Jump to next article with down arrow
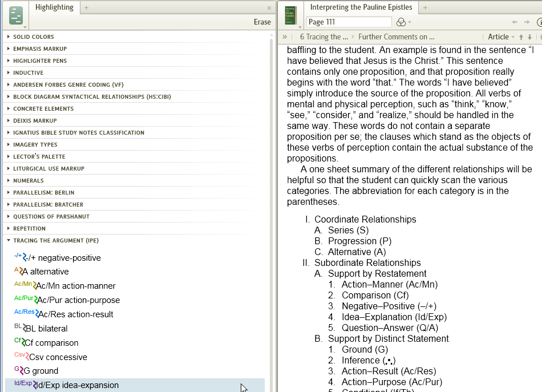The image size is (542, 392). pyautogui.click(x=529, y=37)
